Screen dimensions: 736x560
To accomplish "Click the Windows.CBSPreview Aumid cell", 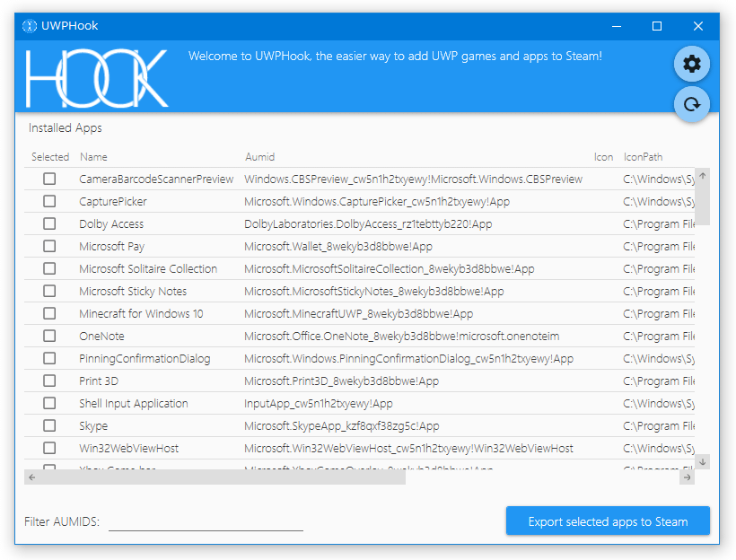I will click(x=413, y=179).
